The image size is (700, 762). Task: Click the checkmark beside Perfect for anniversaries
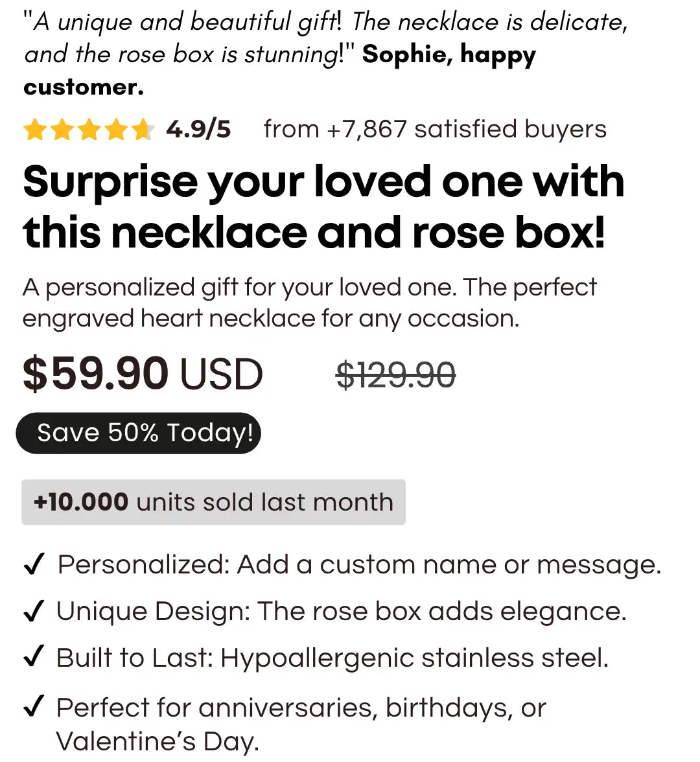tap(33, 706)
